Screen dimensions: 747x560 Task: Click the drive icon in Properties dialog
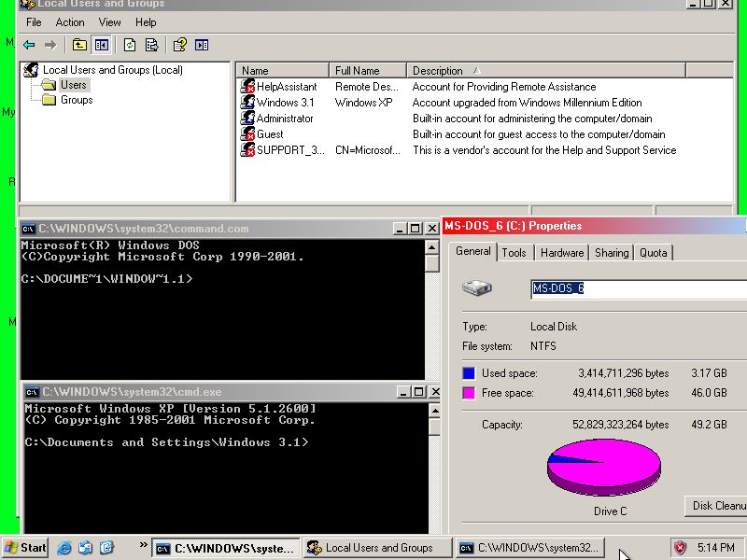point(476,287)
